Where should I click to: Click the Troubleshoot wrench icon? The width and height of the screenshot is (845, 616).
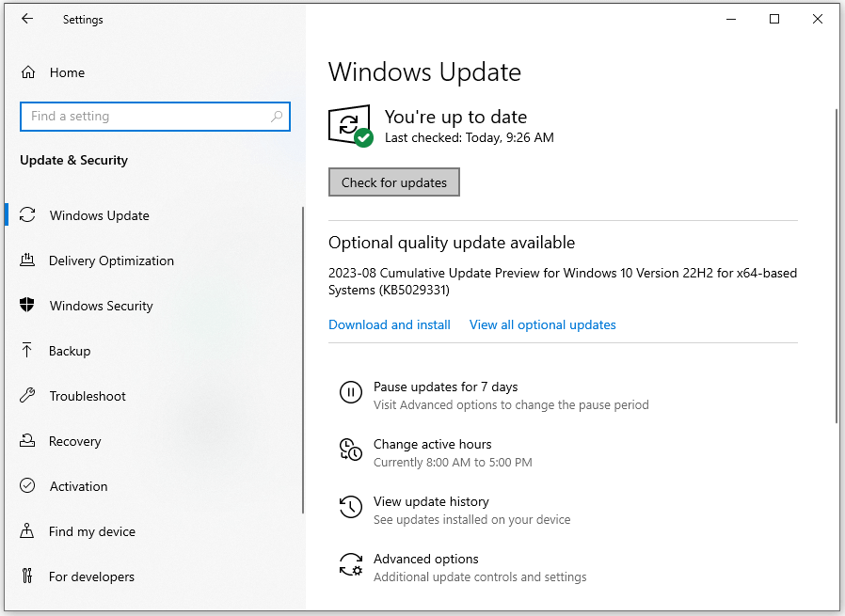pos(27,396)
